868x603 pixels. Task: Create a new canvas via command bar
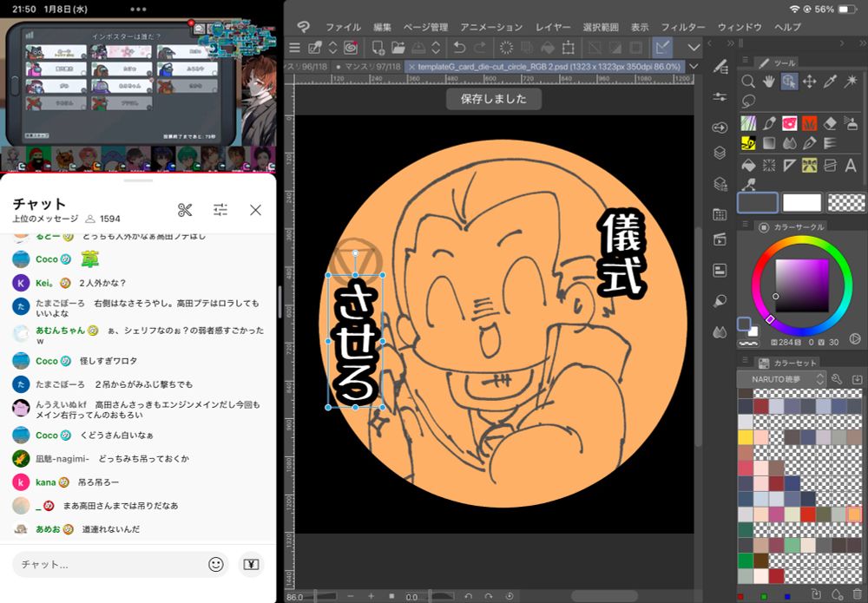(378, 48)
